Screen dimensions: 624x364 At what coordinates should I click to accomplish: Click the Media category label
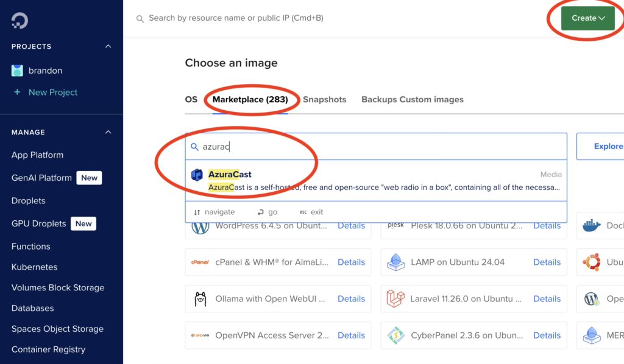click(551, 175)
